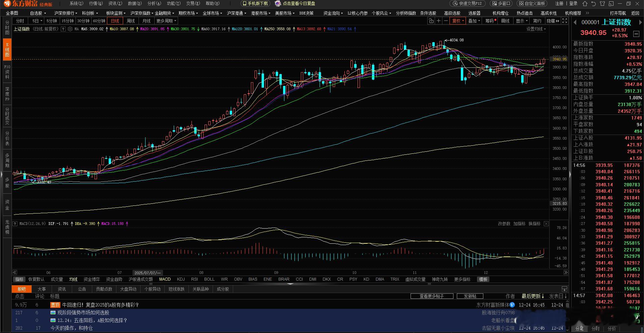Toggle the 简约 simple mode
The image size is (644, 333).
tap(537, 21)
